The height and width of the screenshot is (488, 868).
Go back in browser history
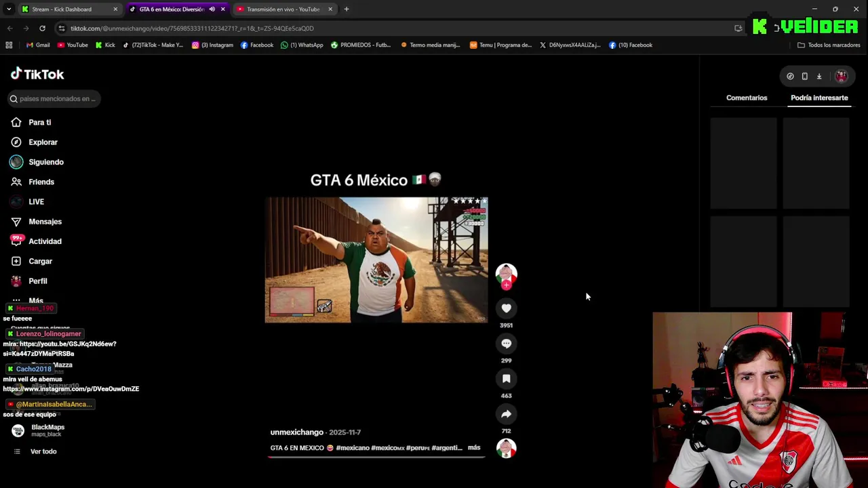(9, 28)
